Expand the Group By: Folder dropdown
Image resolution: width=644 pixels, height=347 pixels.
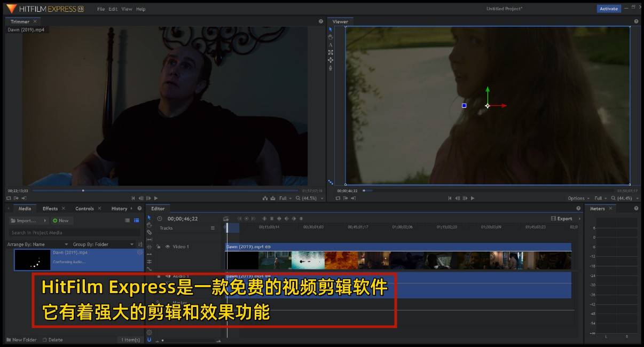[x=103, y=245]
